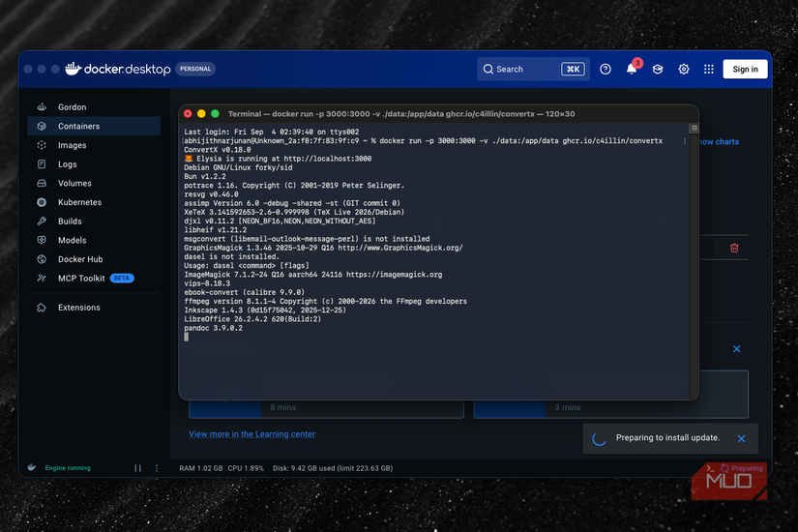Click the Terminal scrollbar top marker icon
Image resolution: width=798 pixels, height=532 pixels.
[694, 129]
